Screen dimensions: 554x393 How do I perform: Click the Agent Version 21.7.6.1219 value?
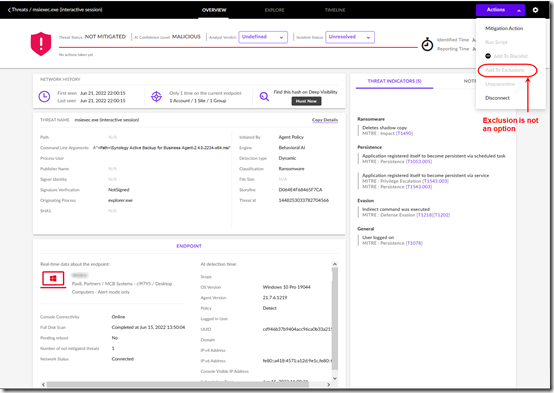coord(275,298)
